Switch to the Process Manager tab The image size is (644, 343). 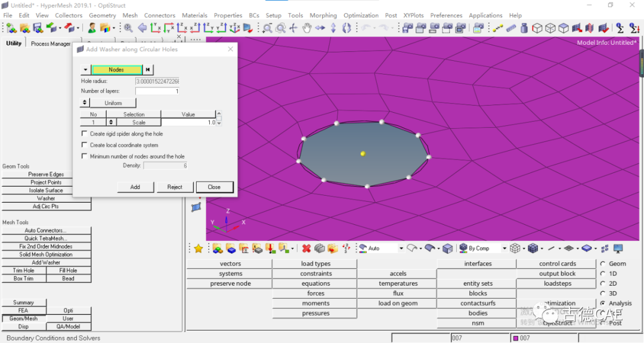pyautogui.click(x=51, y=44)
